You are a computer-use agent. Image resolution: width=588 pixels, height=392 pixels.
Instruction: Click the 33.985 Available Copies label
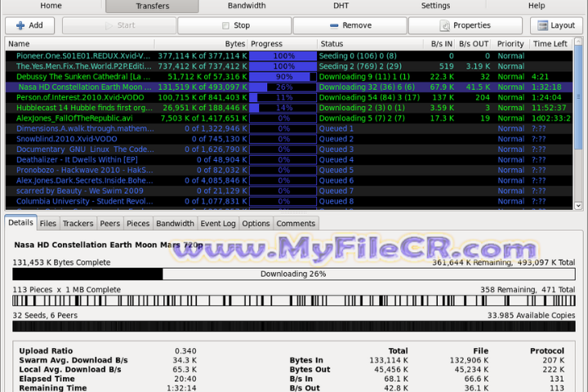[531, 315]
